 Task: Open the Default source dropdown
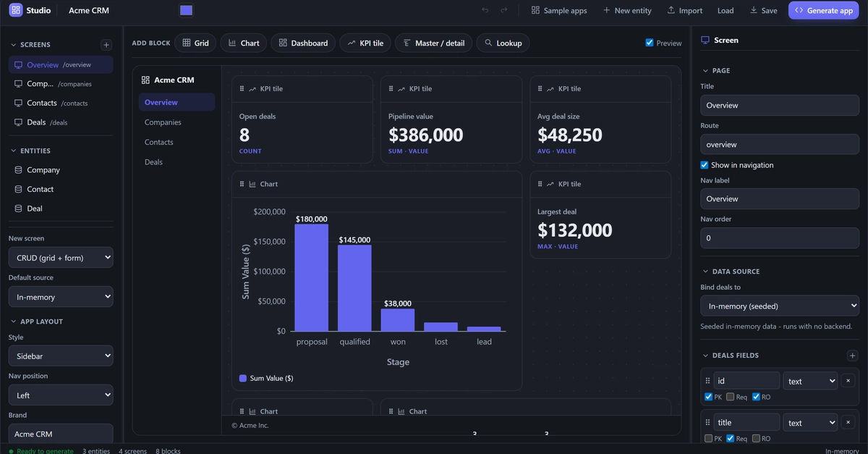[61, 297]
